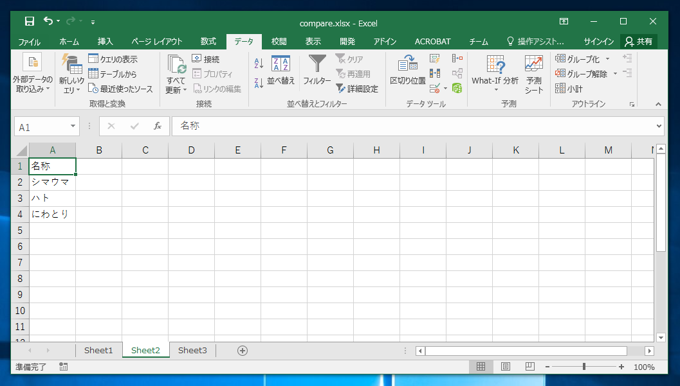
Task: Click the Consolidate icon
Action: [457, 59]
